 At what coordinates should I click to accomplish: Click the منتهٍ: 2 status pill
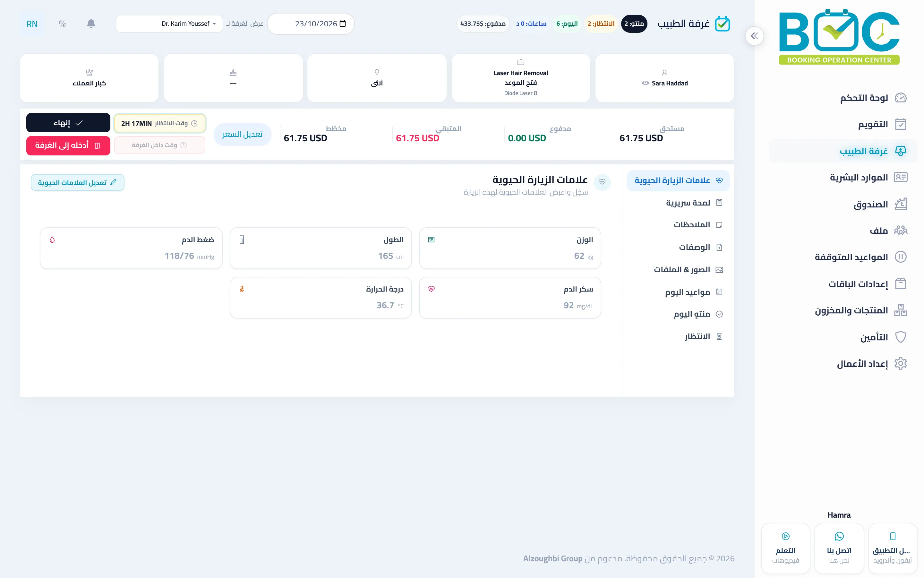click(634, 24)
